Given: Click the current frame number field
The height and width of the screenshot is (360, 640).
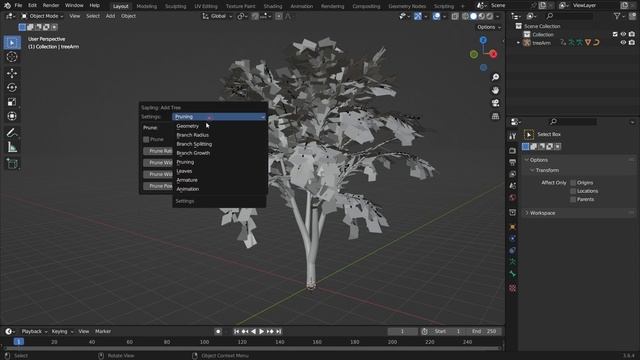Looking at the screenshot, I should [x=402, y=331].
